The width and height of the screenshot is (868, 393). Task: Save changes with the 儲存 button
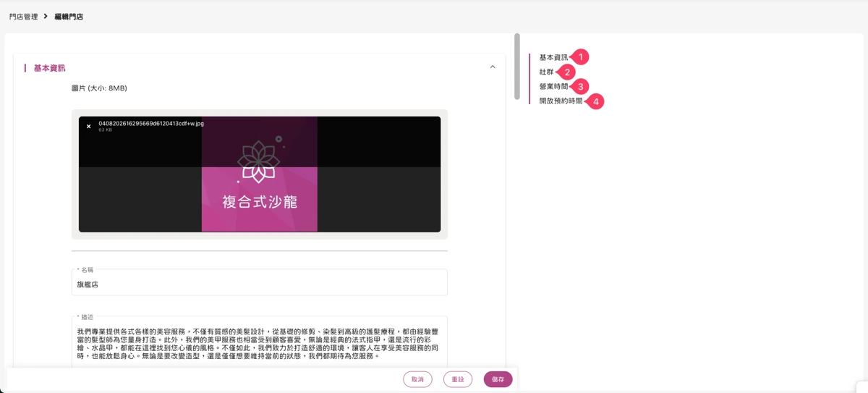pyautogui.click(x=498, y=379)
